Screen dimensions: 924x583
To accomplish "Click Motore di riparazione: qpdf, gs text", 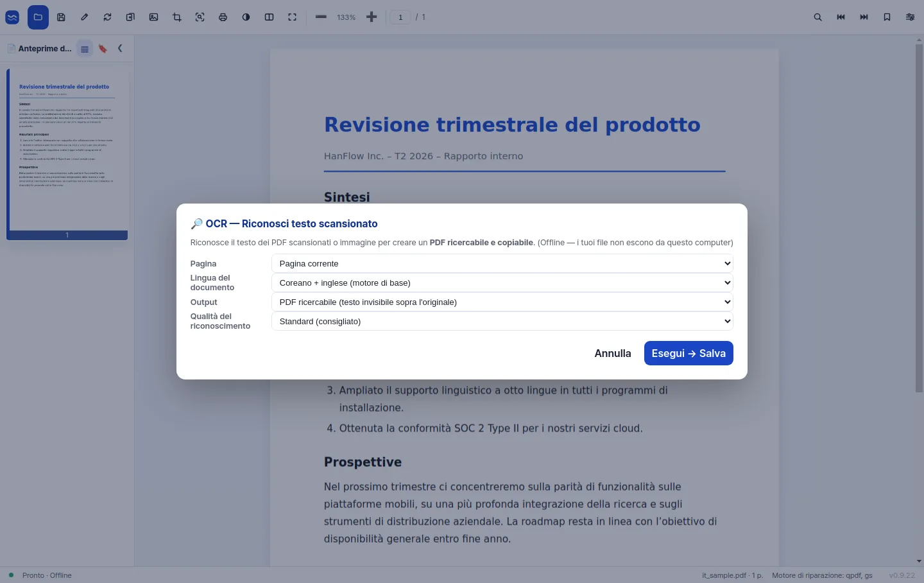I will [822, 575].
